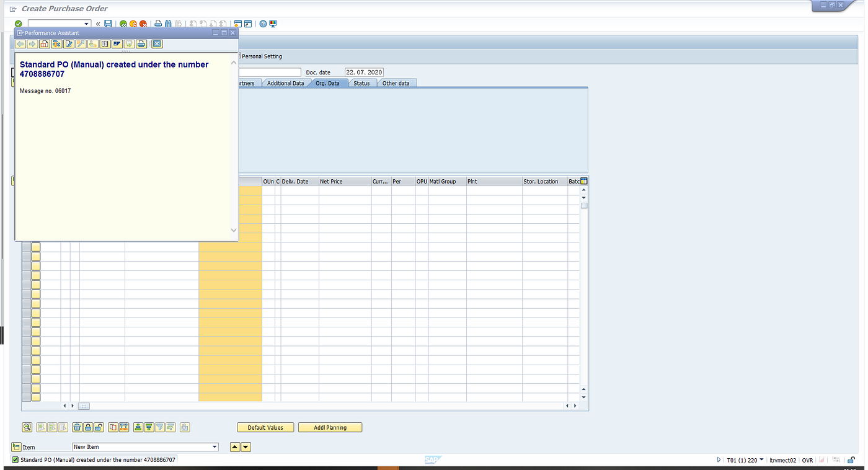Viewport: 868px width, 470px height.
Task: Click the forward arrow in Performance Assistant
Action: pyautogui.click(x=32, y=43)
